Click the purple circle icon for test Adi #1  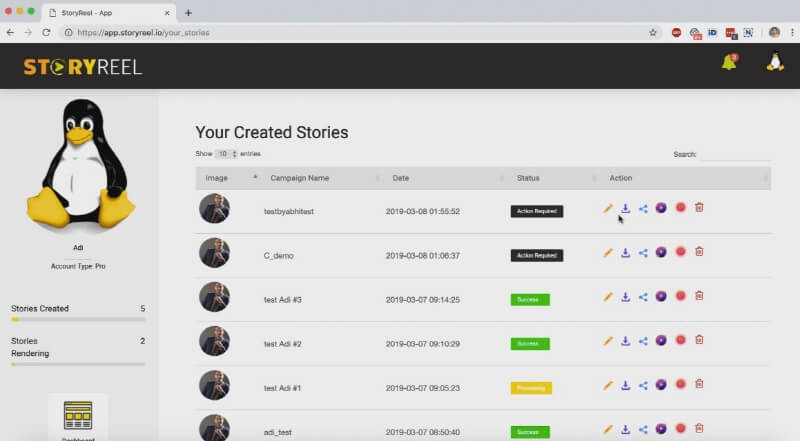pyautogui.click(x=661, y=384)
